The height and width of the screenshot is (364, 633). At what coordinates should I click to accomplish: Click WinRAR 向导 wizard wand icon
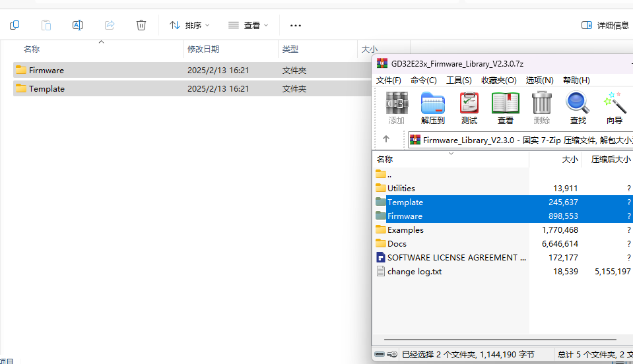click(x=615, y=107)
